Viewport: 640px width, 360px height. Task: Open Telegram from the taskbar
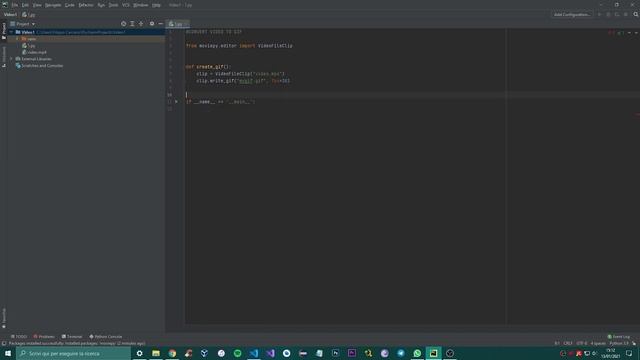pyautogui.click(x=401, y=353)
